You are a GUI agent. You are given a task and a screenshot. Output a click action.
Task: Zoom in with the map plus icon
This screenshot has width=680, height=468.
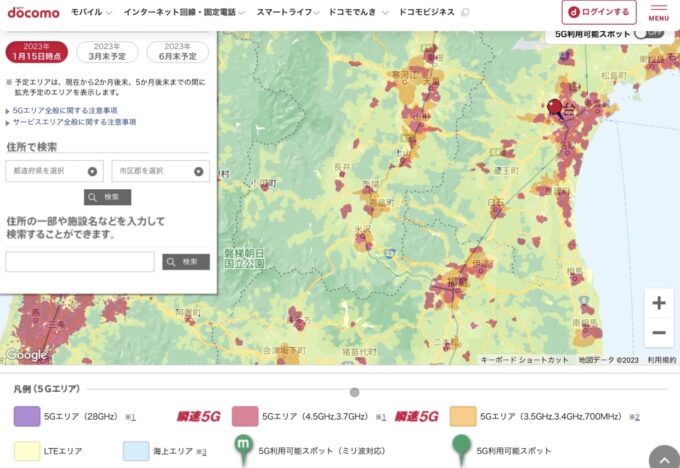pyautogui.click(x=659, y=303)
